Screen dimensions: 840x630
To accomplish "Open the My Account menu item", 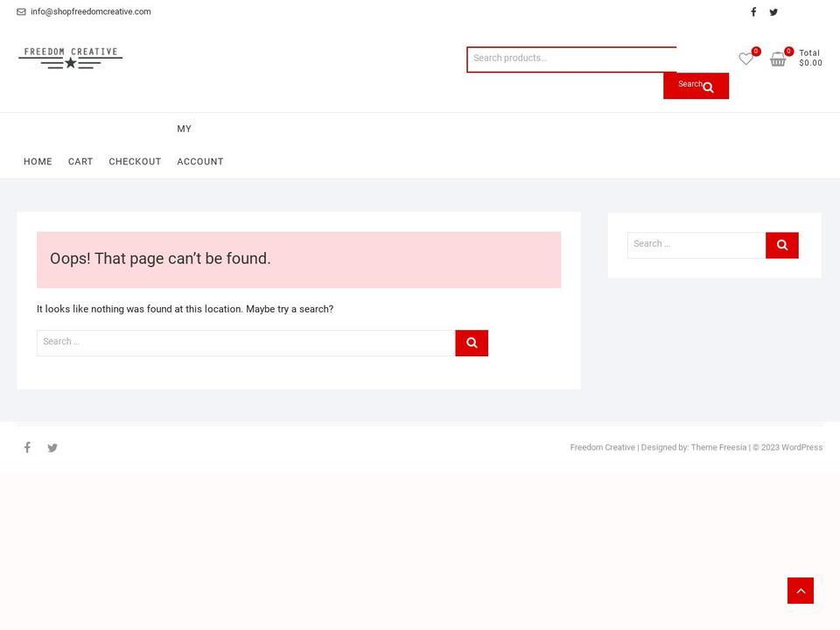I will click(x=200, y=145).
